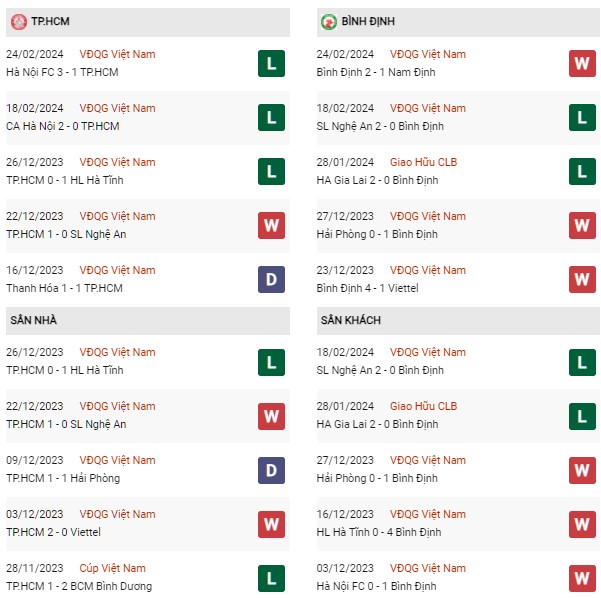This screenshot has height=598, width=601.
Task: Select the SÂN KHÁCH section header
Action: [x=458, y=320]
